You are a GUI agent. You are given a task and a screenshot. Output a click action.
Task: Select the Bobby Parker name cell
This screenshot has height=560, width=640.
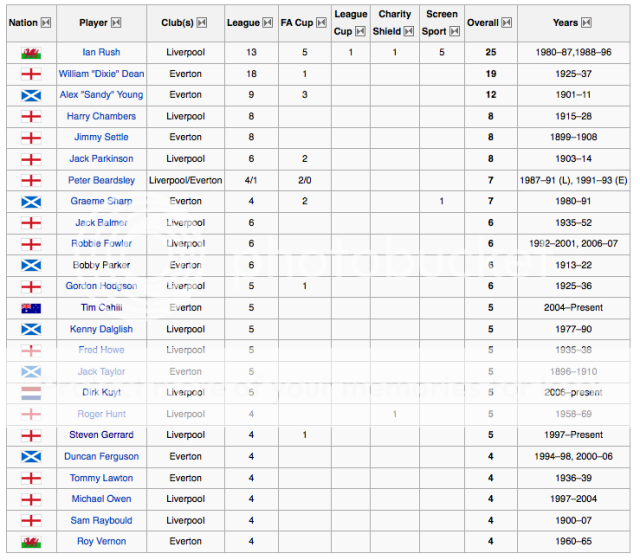pyautogui.click(x=101, y=265)
